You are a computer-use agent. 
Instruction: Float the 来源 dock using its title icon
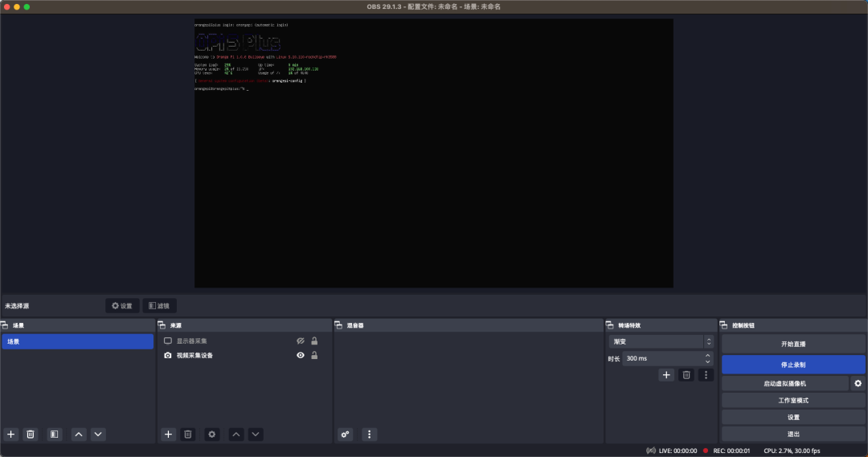tap(162, 325)
